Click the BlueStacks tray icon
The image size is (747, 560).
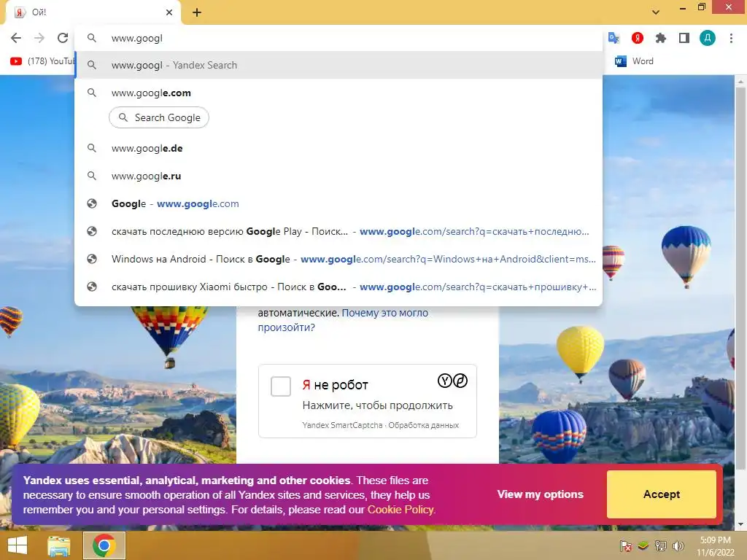tap(643, 545)
